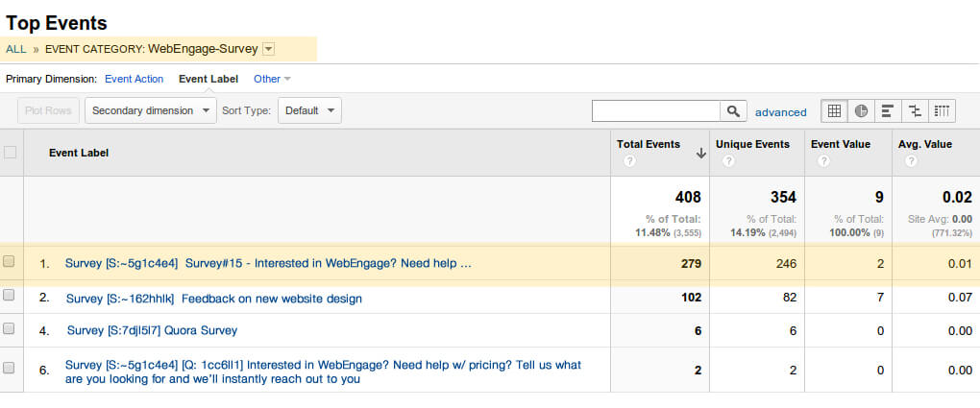Click into the table search input field

tap(655, 111)
